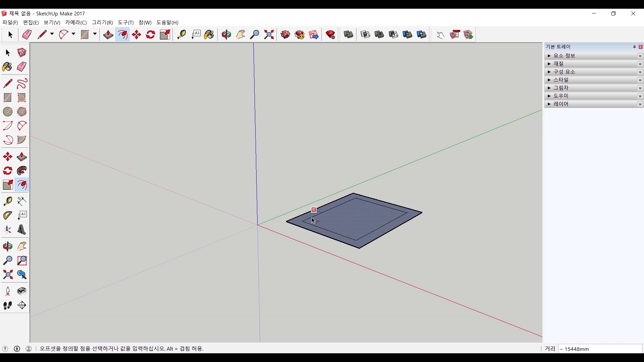Image resolution: width=644 pixels, height=362 pixels.
Task: Click the geo-location status icon
Action: [5, 349]
